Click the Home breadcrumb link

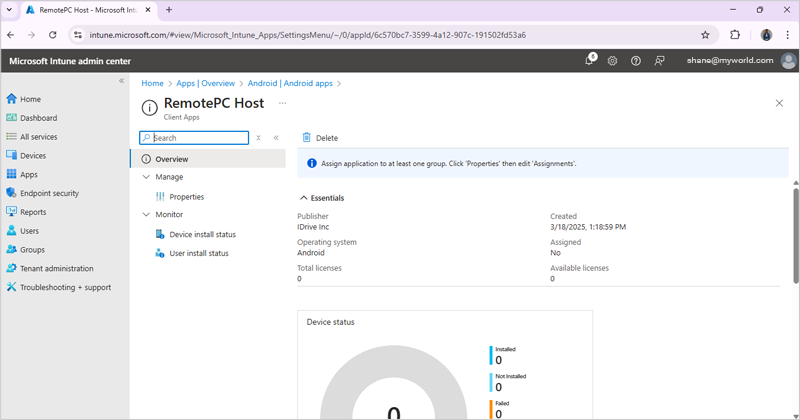pos(152,84)
